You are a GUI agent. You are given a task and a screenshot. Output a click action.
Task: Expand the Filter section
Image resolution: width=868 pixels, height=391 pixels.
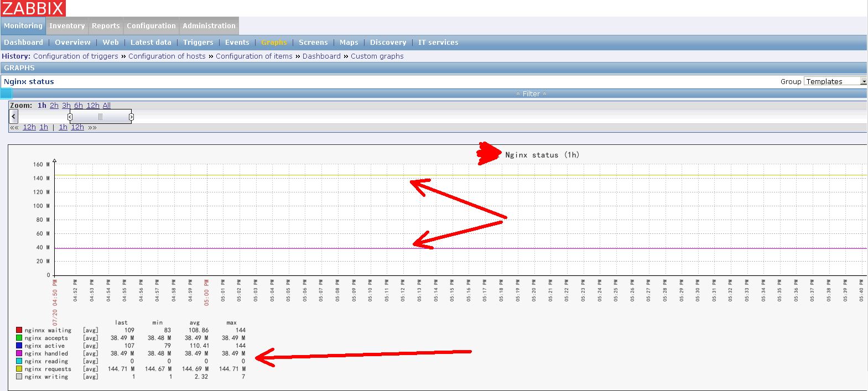click(x=531, y=94)
